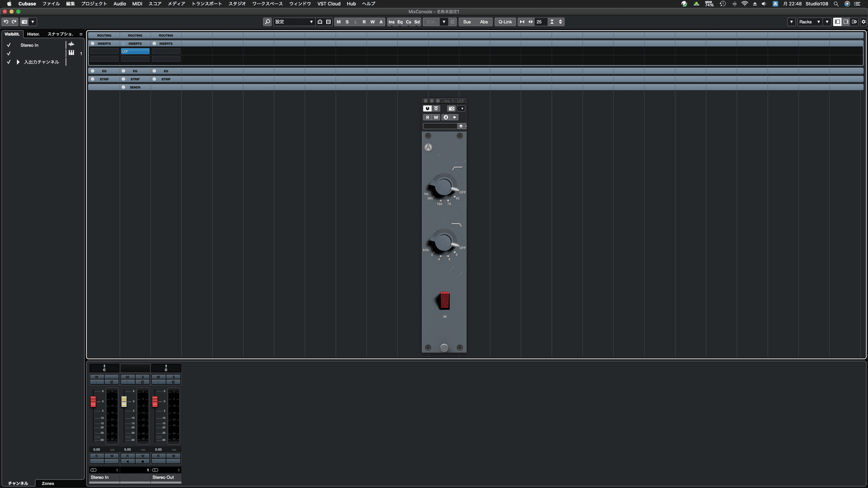868x488 pixels.
Task: Toggle visibility checkmark for 入出力チャンネル
Action: [x=9, y=62]
